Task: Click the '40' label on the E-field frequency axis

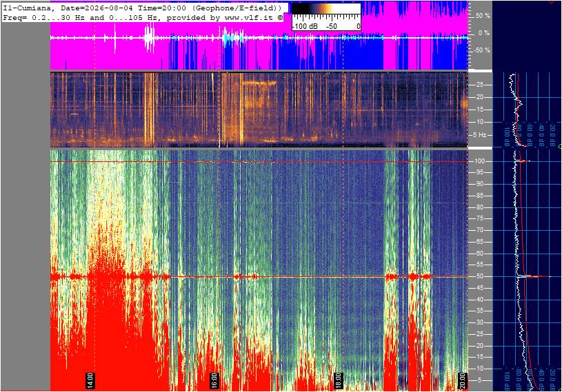Action: [x=479, y=299]
